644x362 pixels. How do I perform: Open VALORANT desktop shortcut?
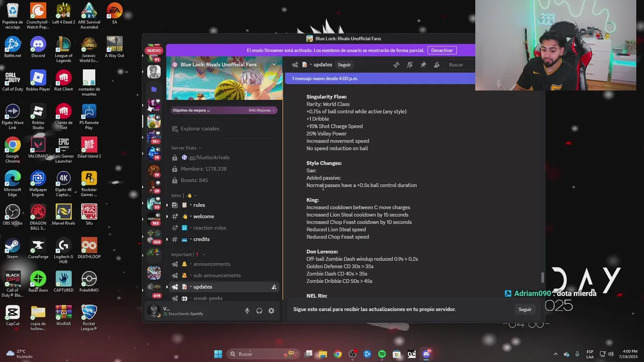(x=38, y=148)
